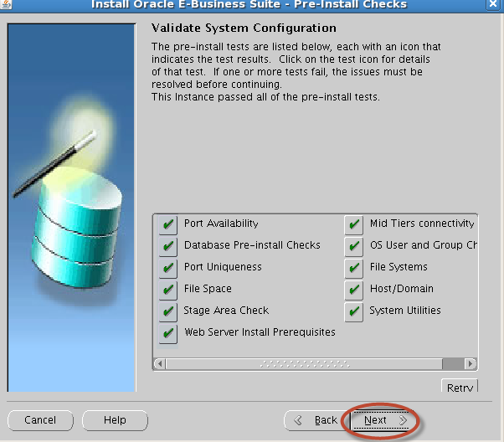The height and width of the screenshot is (442, 504).
Task: Click the System Utilities test icon
Action: click(354, 311)
